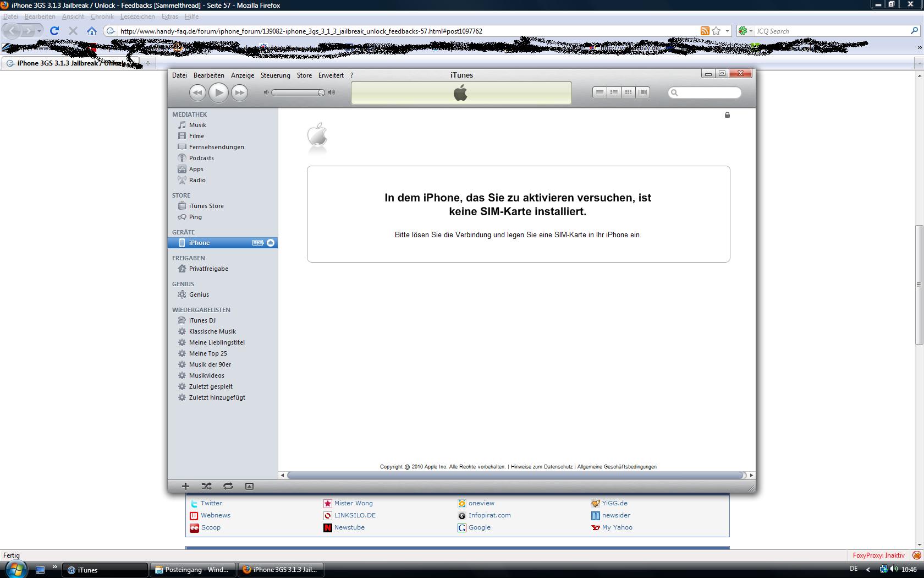Open the iTunes help (?) menu
The image size is (924, 578).
pyautogui.click(x=351, y=75)
